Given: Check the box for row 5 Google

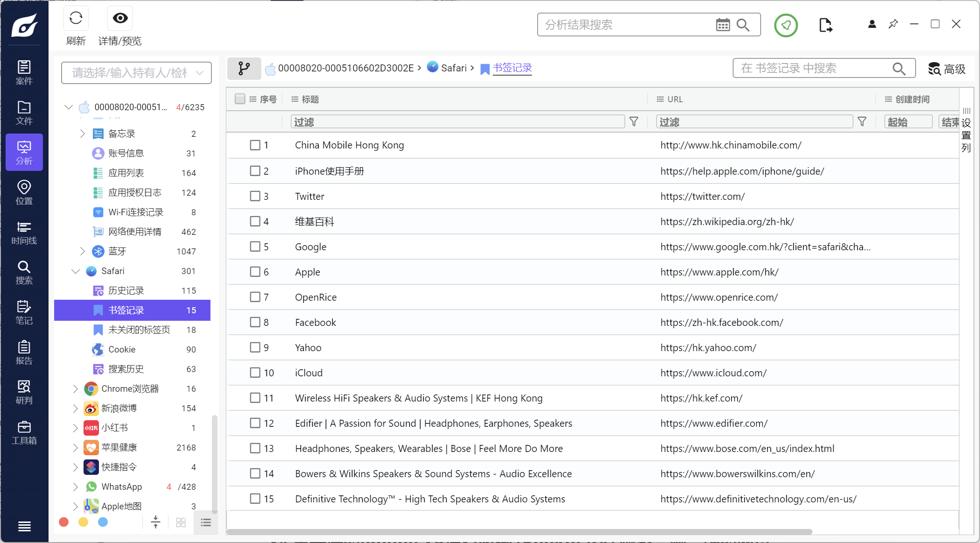Looking at the screenshot, I should coord(255,247).
